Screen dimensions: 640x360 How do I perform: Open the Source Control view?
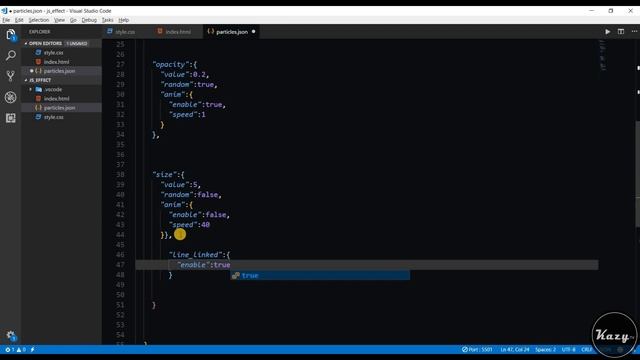[x=11, y=76]
